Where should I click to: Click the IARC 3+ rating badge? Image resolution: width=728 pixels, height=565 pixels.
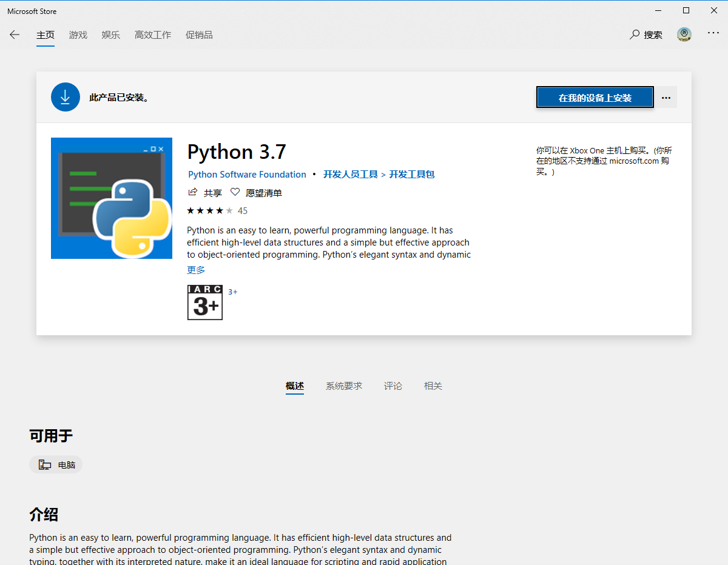click(x=205, y=302)
